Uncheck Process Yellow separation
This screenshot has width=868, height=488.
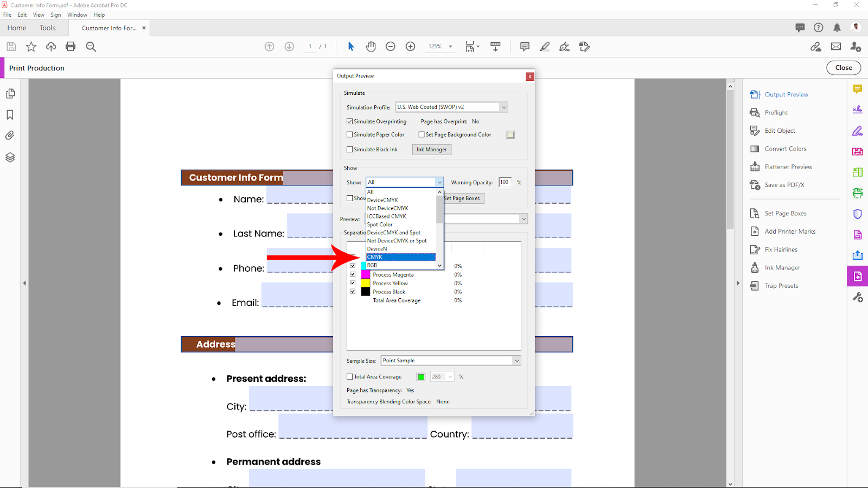(x=353, y=283)
